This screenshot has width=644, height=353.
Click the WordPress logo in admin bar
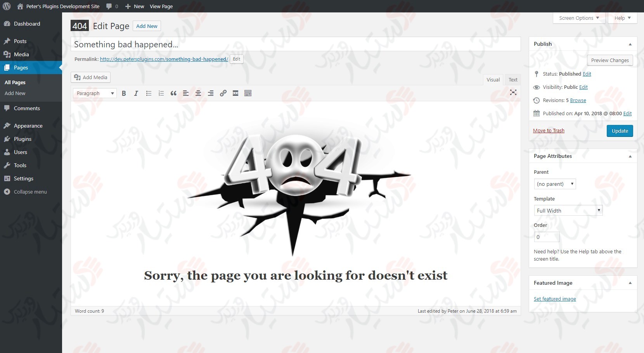tap(7, 6)
